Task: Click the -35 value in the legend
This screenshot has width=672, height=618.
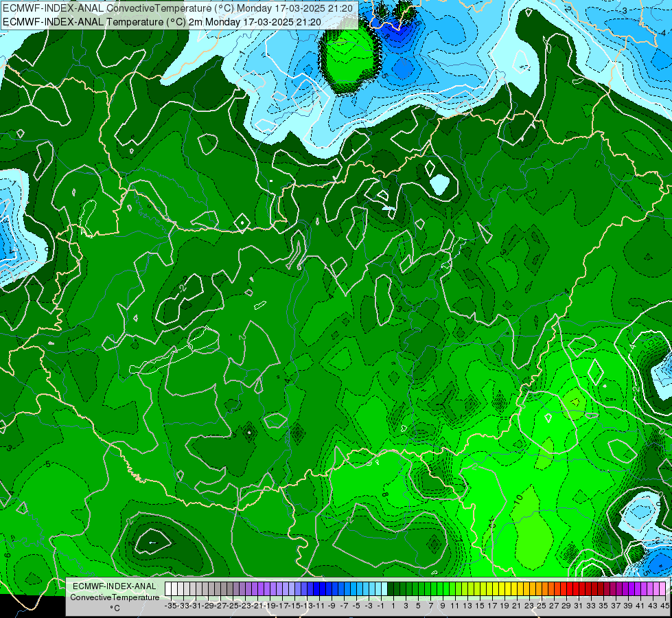Action: (170, 606)
